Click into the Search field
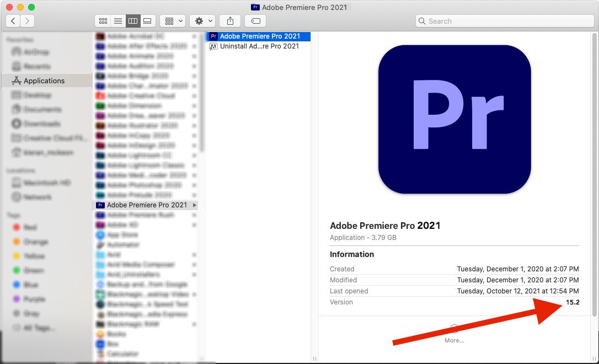 coord(505,21)
